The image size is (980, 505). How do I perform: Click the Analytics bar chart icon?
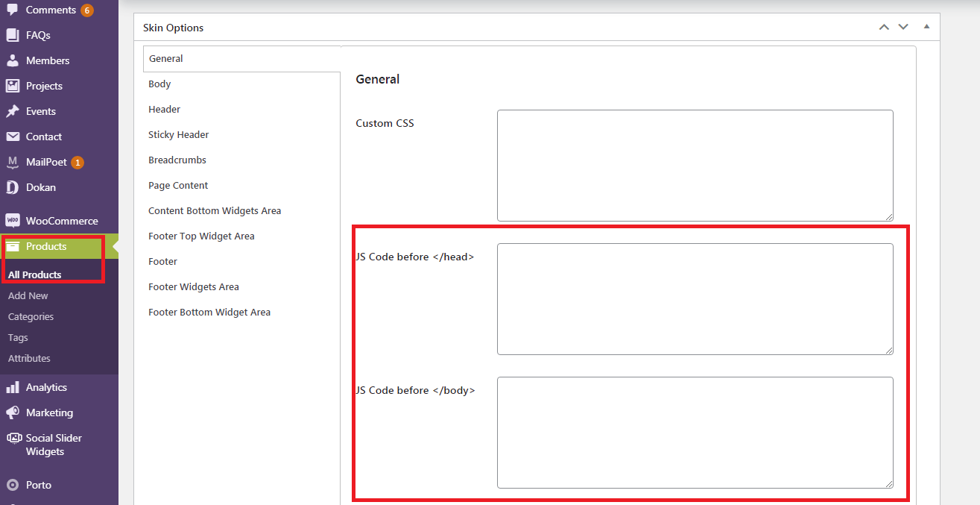[13, 387]
